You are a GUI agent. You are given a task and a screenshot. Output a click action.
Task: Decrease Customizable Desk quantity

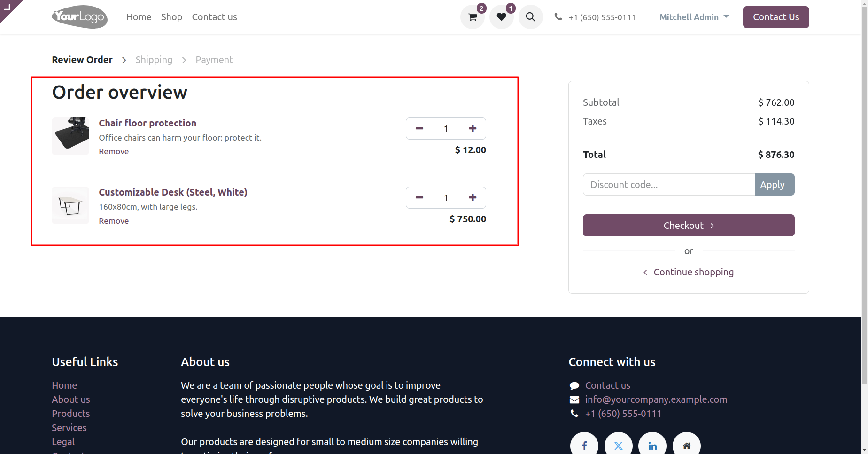point(419,197)
